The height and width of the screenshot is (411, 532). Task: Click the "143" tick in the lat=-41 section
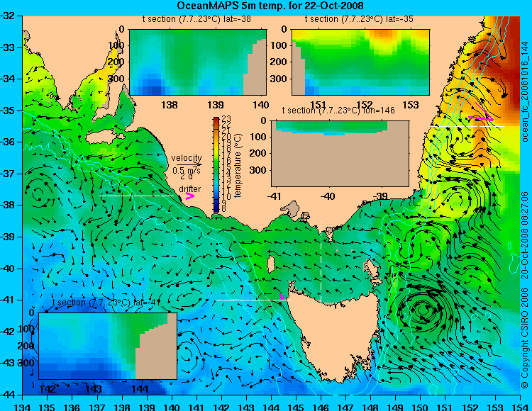[x=94, y=388]
